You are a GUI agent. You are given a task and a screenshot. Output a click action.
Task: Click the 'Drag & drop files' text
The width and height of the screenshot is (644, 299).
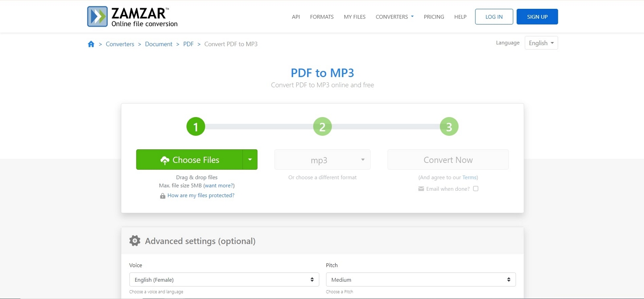[197, 177]
